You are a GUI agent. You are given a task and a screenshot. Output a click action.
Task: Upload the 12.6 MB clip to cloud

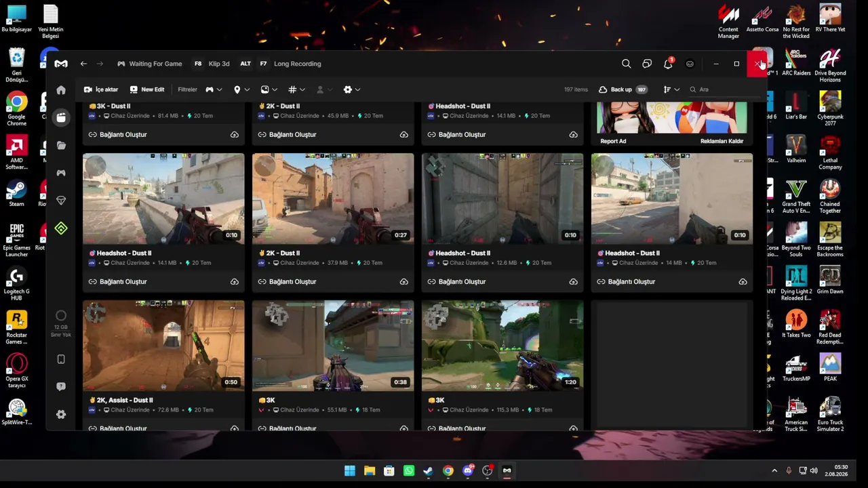pos(574,281)
